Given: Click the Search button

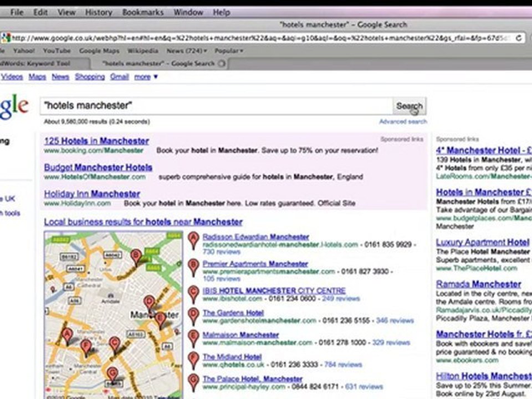Looking at the screenshot, I should point(410,106).
